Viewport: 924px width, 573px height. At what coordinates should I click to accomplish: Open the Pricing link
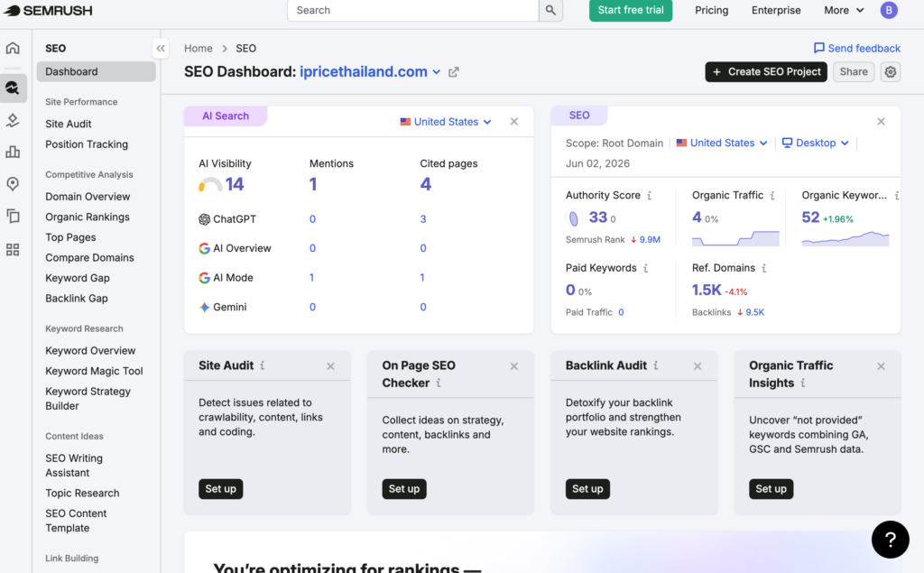711,10
